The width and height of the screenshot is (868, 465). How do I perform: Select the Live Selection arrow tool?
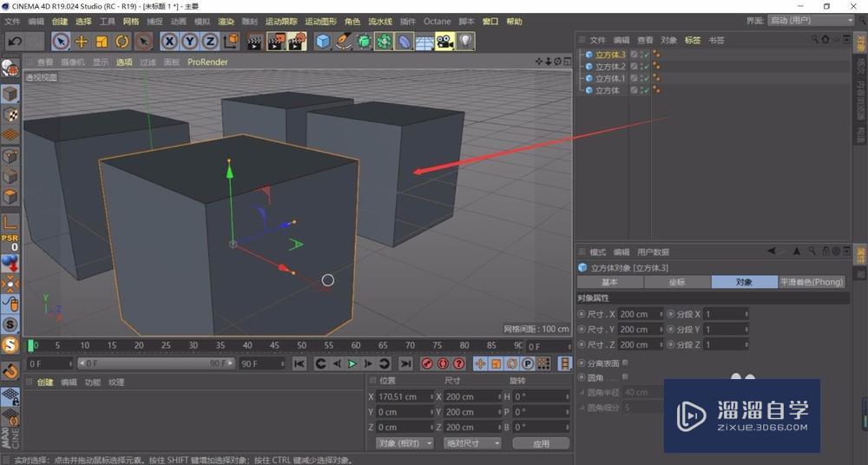61,42
